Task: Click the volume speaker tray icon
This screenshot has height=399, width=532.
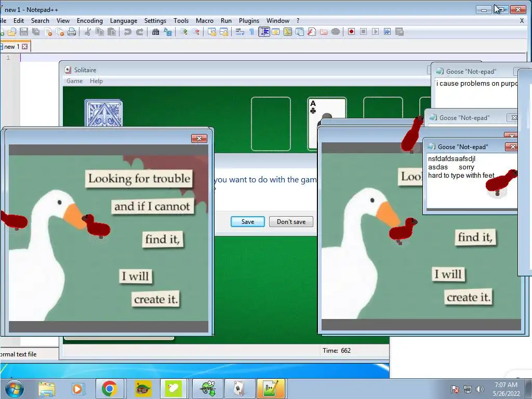Action: 480,389
